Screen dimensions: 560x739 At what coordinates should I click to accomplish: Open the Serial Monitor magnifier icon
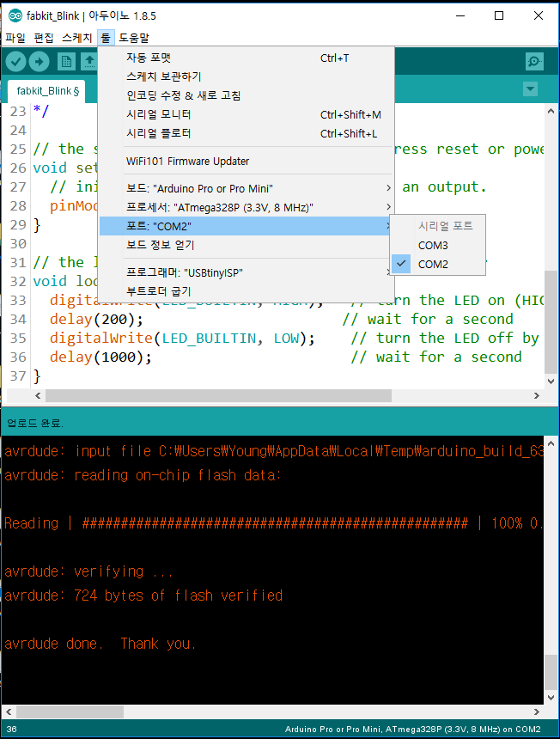[534, 62]
